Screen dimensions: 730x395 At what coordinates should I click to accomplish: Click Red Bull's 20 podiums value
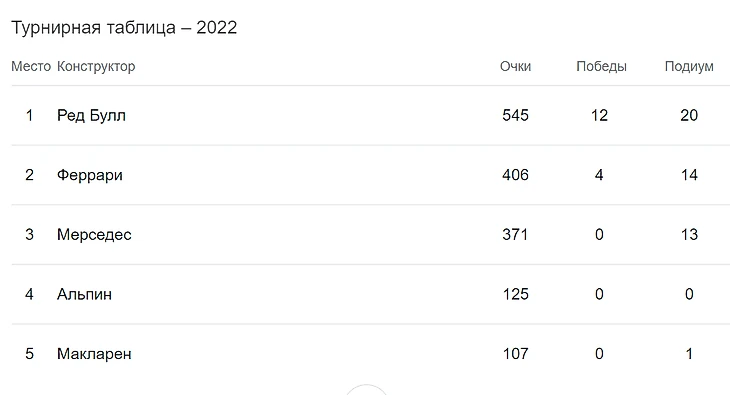(x=689, y=115)
